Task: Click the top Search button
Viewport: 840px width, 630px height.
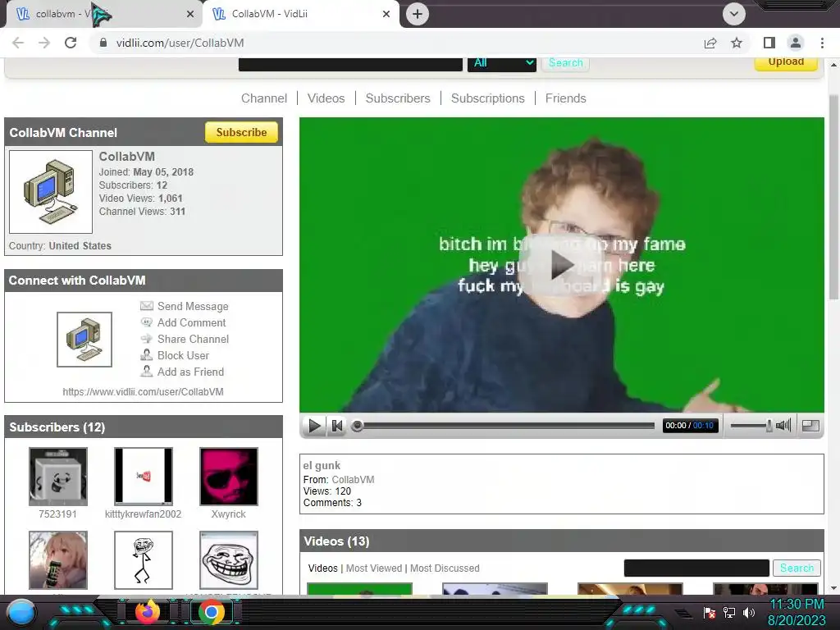Action: tap(566, 63)
